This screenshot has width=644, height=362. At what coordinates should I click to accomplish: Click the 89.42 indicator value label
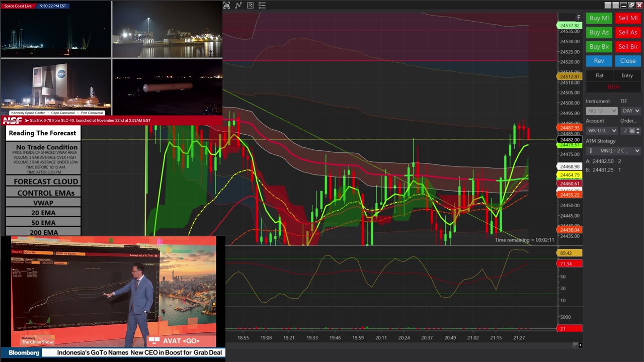click(x=570, y=253)
